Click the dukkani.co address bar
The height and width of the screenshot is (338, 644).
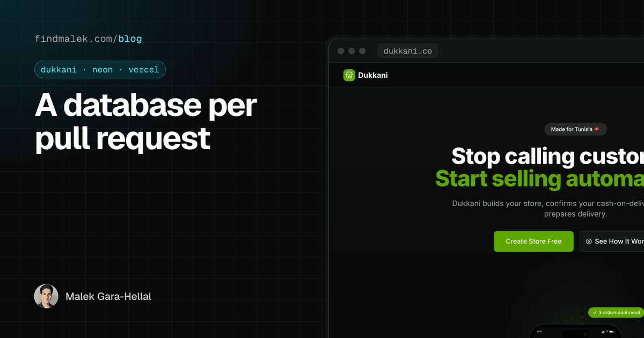(x=408, y=51)
